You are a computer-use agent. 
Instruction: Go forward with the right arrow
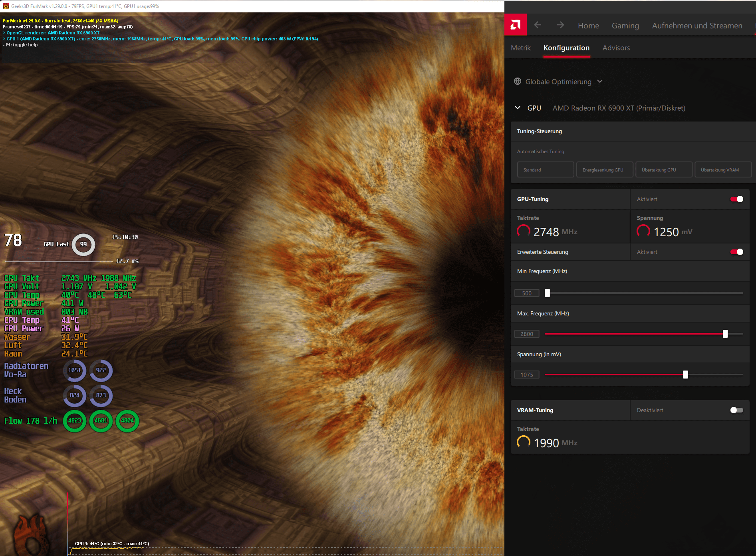[x=560, y=25]
